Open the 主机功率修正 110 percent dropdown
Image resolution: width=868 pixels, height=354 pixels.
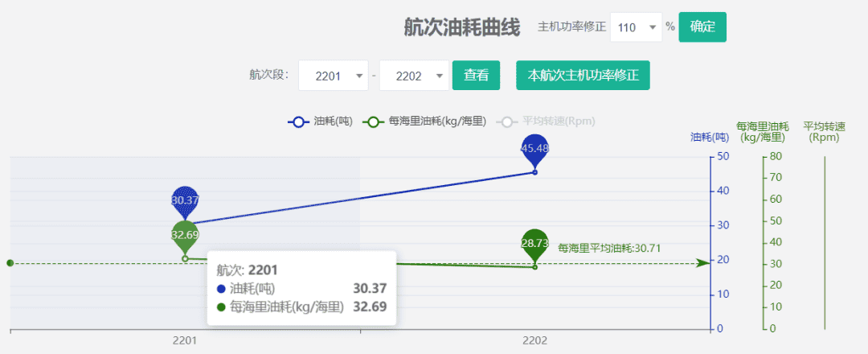tap(636, 27)
